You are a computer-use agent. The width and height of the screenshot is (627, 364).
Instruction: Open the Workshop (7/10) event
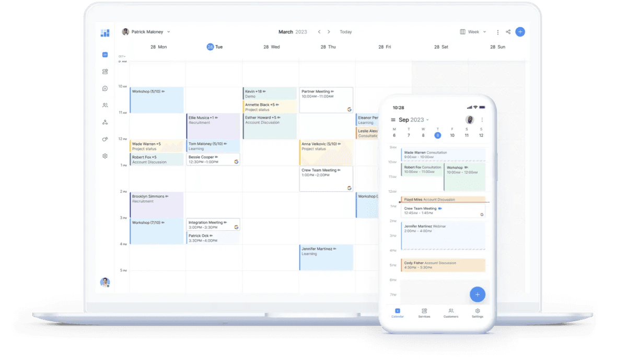[157, 231]
